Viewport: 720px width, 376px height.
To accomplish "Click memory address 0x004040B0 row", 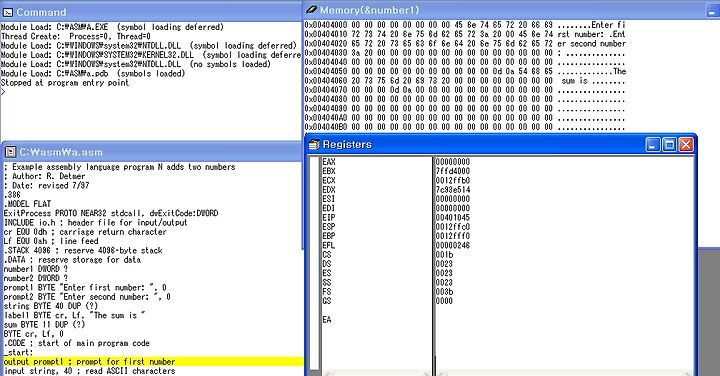I will [x=465, y=127].
